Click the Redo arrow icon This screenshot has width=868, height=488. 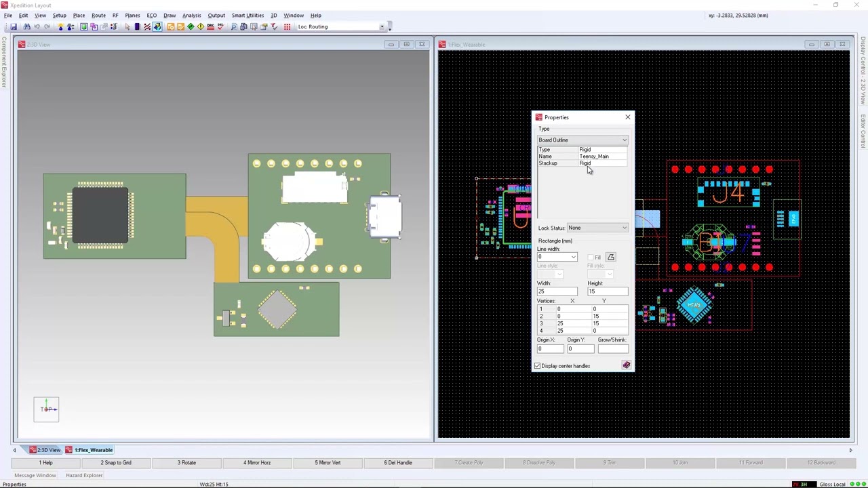[x=47, y=26]
